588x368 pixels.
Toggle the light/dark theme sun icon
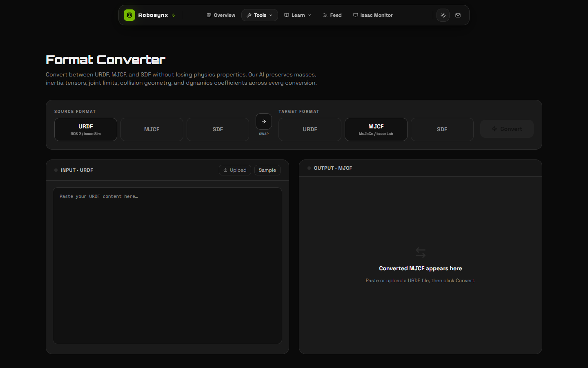[443, 15]
